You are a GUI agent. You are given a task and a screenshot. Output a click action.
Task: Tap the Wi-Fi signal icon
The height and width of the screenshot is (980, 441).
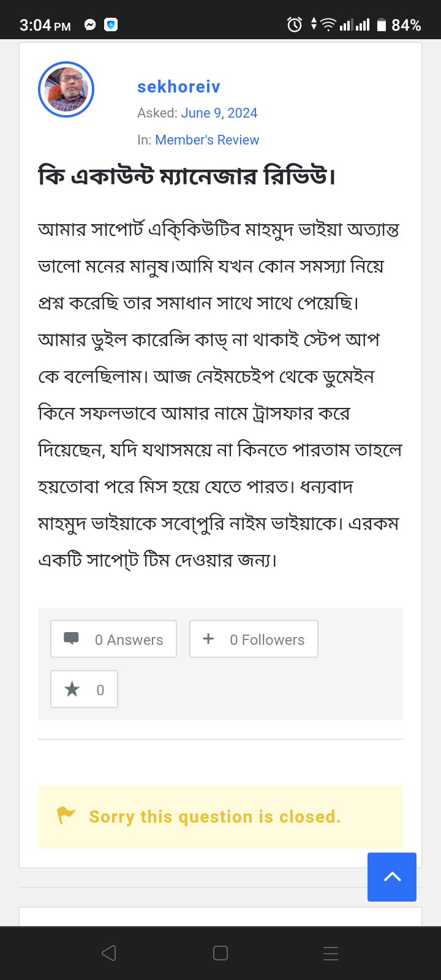pyautogui.click(x=328, y=25)
